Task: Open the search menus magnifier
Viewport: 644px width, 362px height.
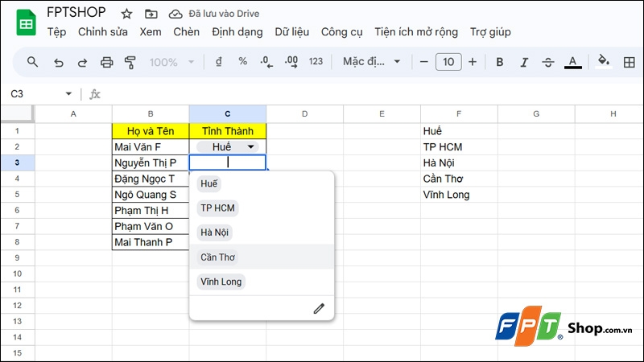Action: [32, 62]
